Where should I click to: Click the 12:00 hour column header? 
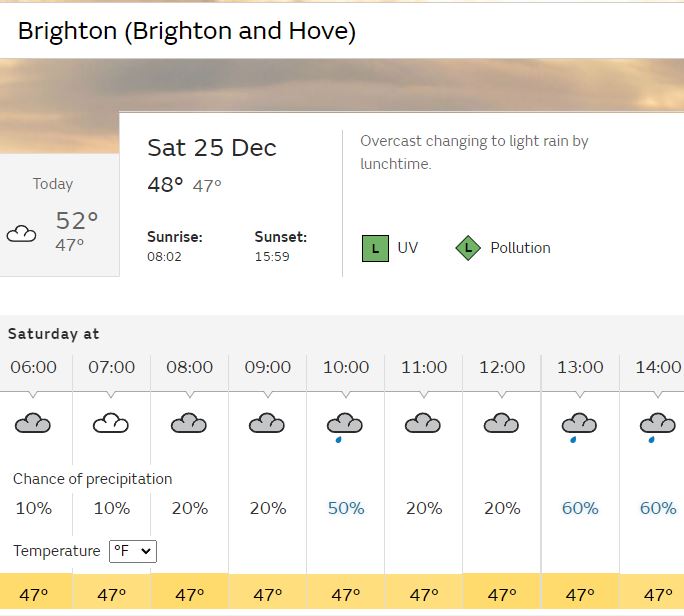tap(502, 367)
